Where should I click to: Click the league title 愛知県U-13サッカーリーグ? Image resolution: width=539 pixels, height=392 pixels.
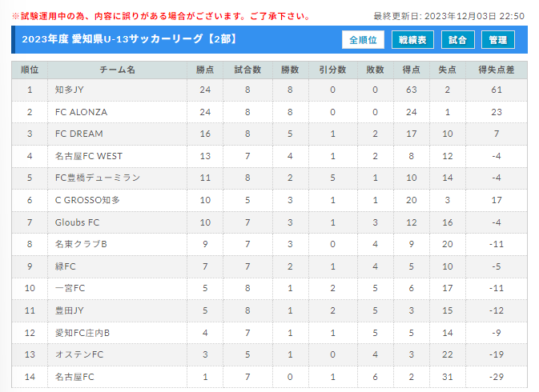[x=138, y=39]
